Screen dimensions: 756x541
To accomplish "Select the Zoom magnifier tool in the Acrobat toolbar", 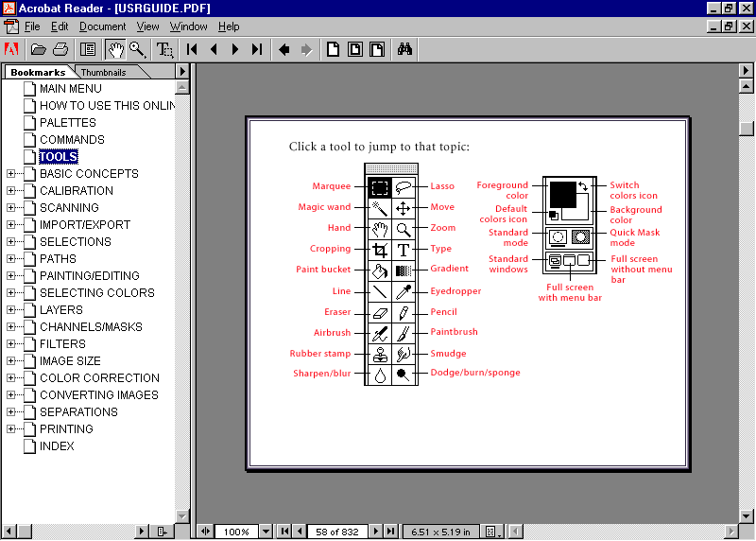I will pos(137,49).
